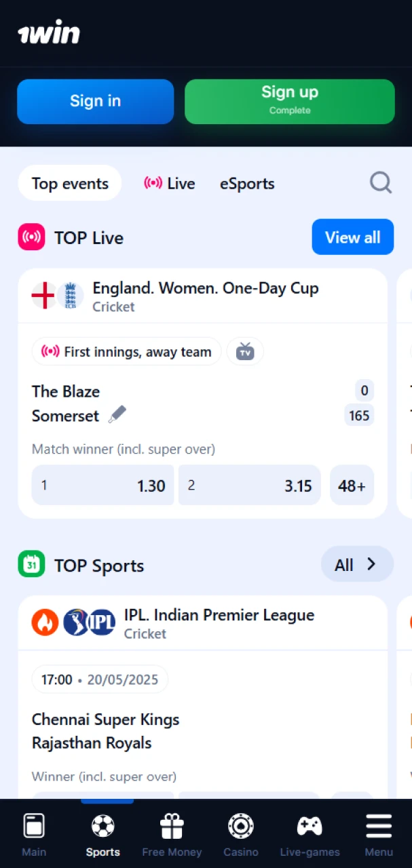Open Casino using the roulette icon
This screenshot has height=868, width=412.
click(241, 825)
